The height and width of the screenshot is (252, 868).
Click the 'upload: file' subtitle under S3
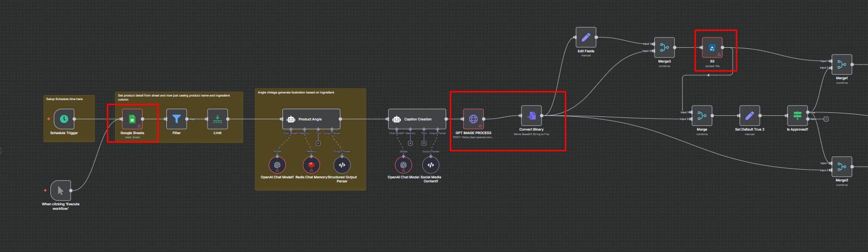(712, 66)
